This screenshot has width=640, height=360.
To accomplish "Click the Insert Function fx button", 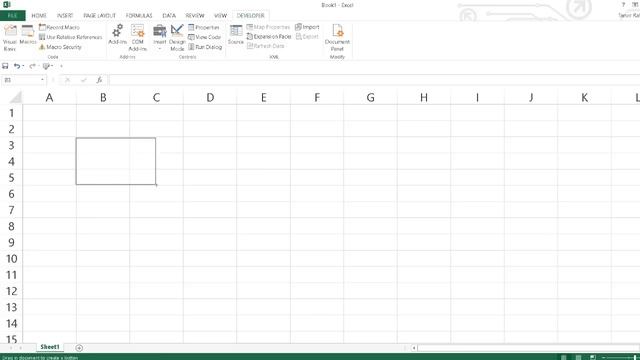I will pos(99,80).
